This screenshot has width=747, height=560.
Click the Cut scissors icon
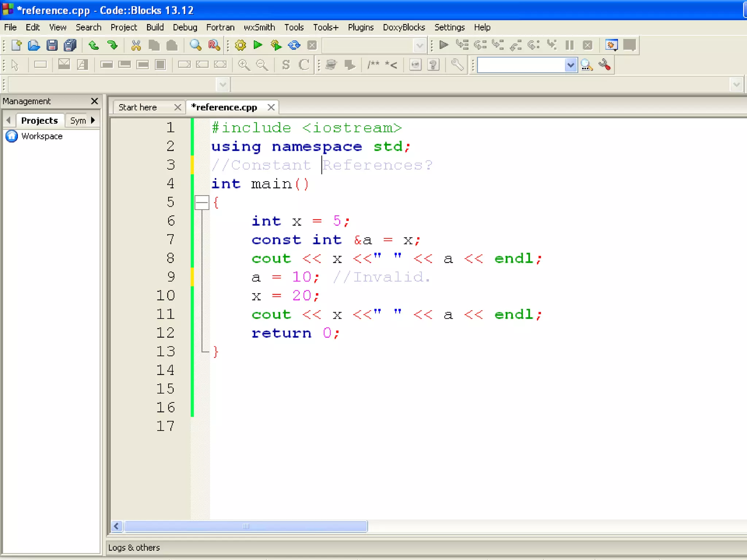pyautogui.click(x=136, y=45)
